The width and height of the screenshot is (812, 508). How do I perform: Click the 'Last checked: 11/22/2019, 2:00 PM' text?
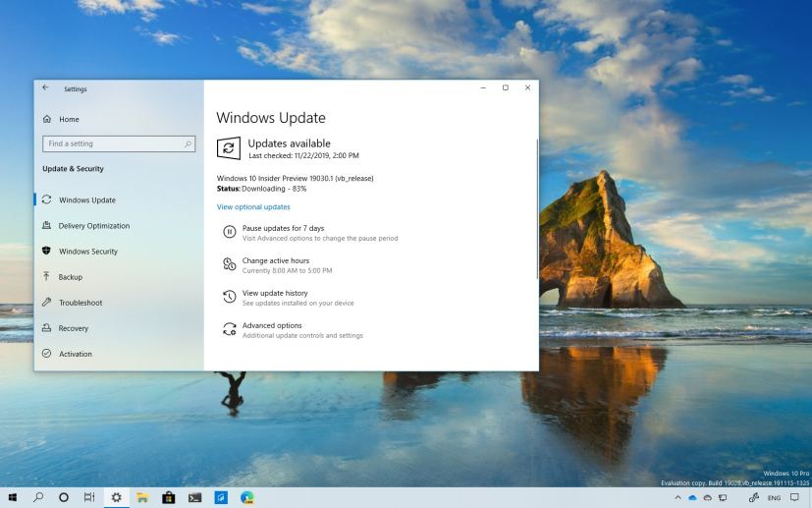tap(303, 155)
